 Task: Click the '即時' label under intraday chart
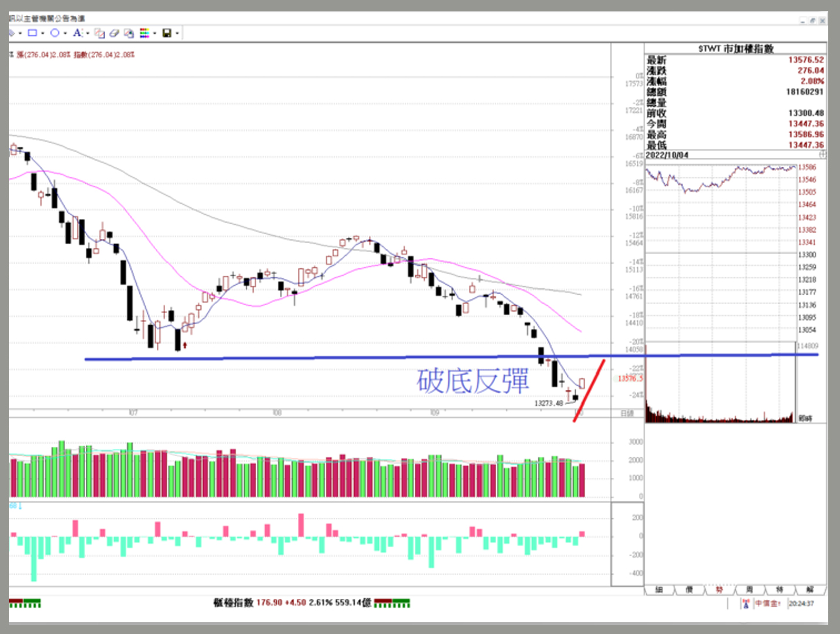click(805, 419)
